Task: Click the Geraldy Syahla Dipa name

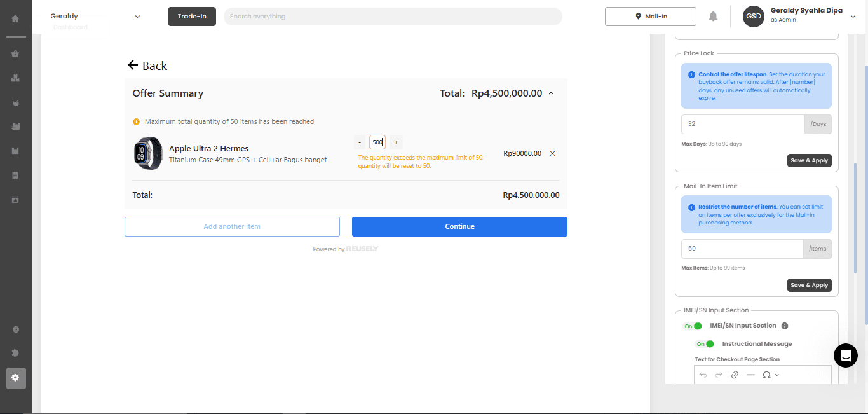Action: pos(806,11)
